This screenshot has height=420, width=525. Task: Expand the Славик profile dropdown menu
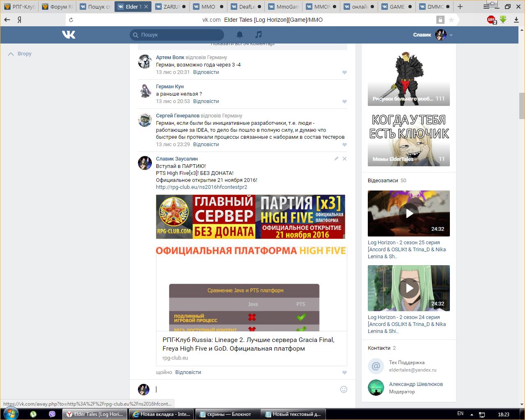[x=451, y=35]
